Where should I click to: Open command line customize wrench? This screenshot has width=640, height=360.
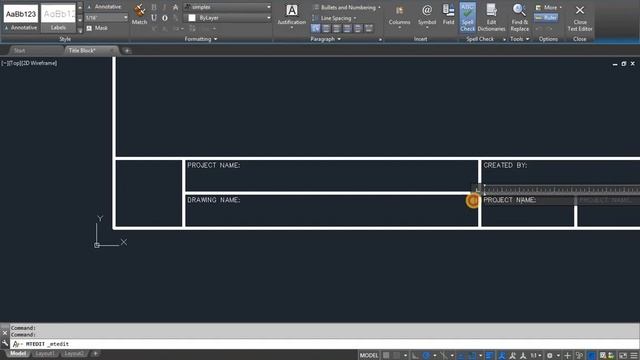[5, 344]
